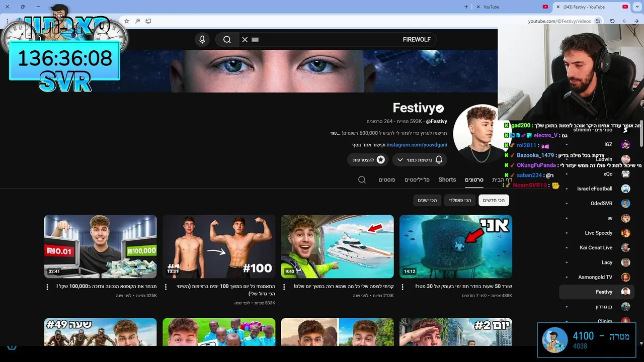The height and width of the screenshot is (362, 644).
Task: Open Lacy channel in the sidebar
Action: click(597, 262)
